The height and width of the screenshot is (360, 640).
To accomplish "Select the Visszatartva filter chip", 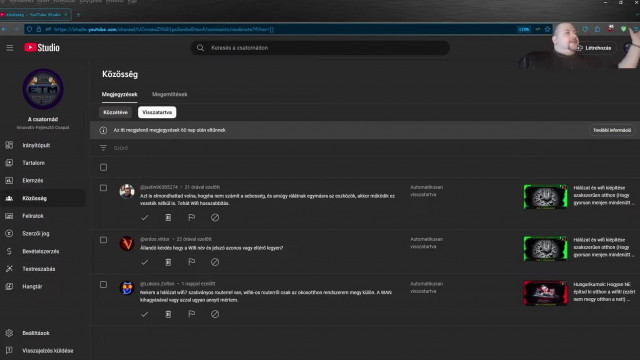I will [x=157, y=112].
